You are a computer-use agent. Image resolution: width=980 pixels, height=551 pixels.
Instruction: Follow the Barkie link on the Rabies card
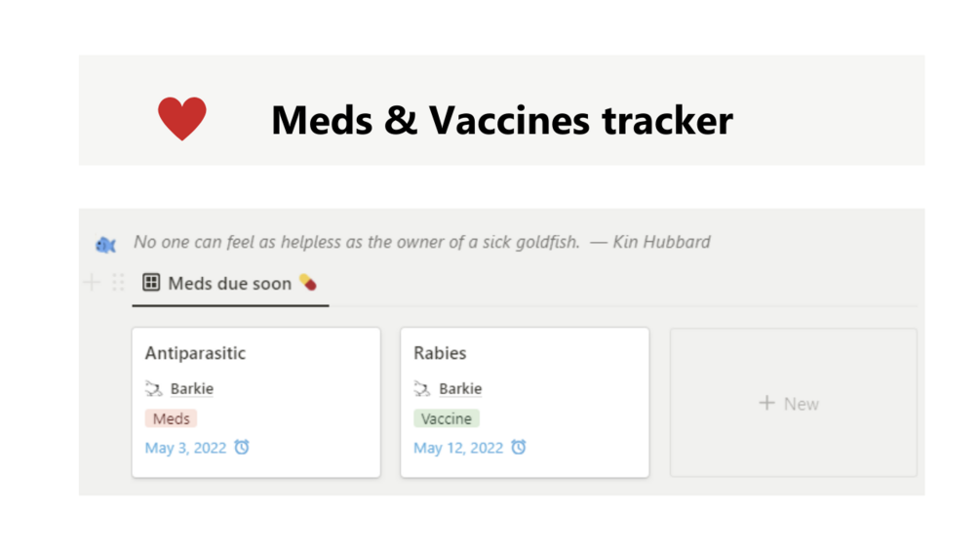(x=460, y=389)
